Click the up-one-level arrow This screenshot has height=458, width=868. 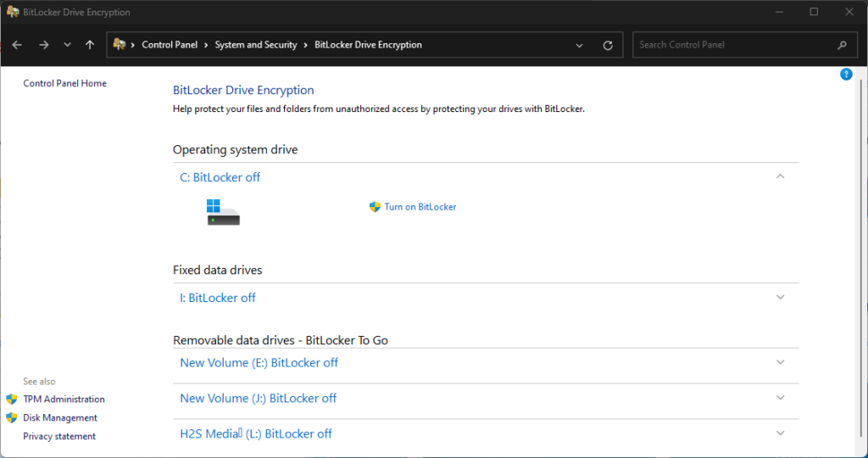(90, 45)
